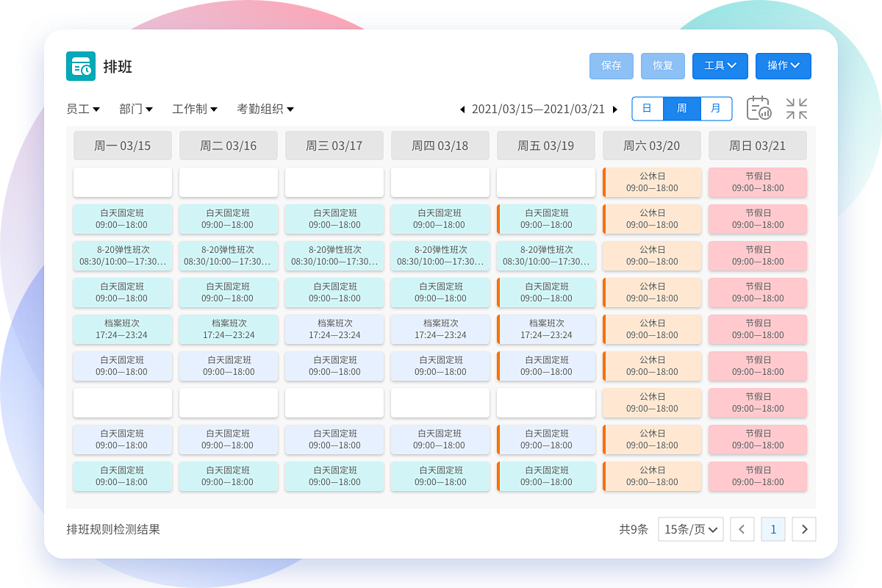Switch view mode to 日 (day)
This screenshot has height=588, width=882.
(x=648, y=108)
